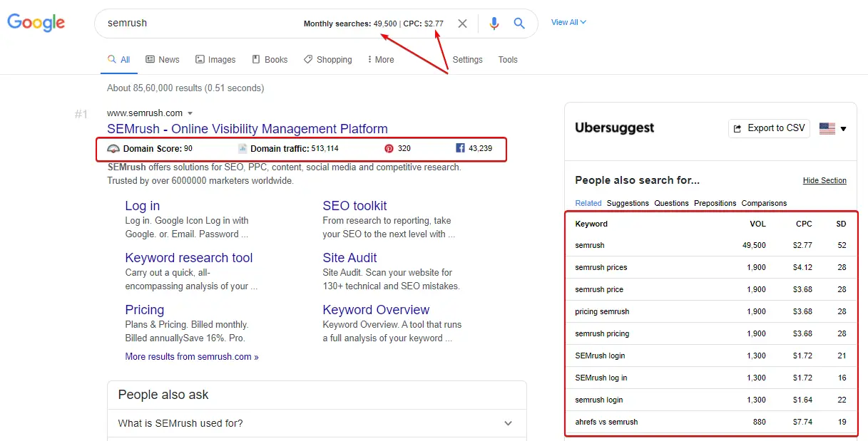Open the www.semrush.com result arrow menu
This screenshot has width=868, height=441.
tap(190, 113)
